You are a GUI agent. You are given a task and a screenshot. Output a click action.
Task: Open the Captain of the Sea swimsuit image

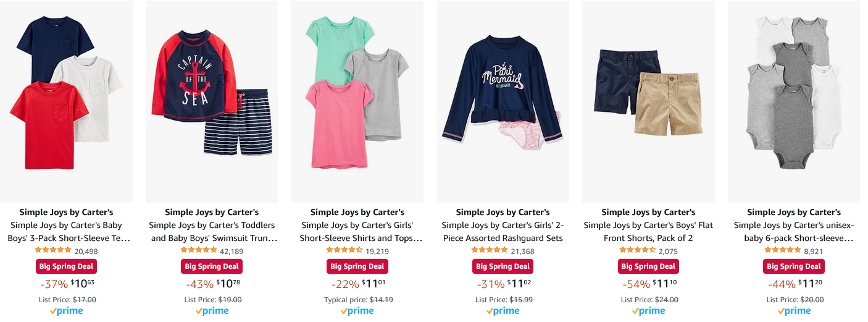pyautogui.click(x=212, y=102)
